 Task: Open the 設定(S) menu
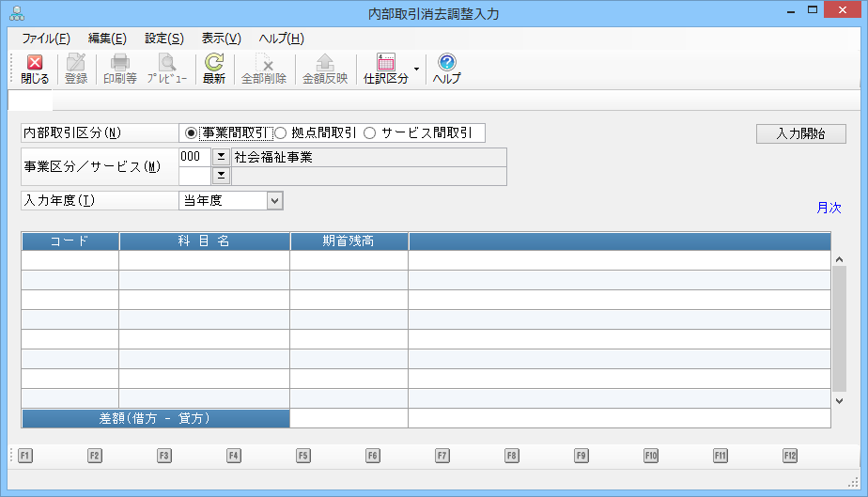click(x=164, y=39)
